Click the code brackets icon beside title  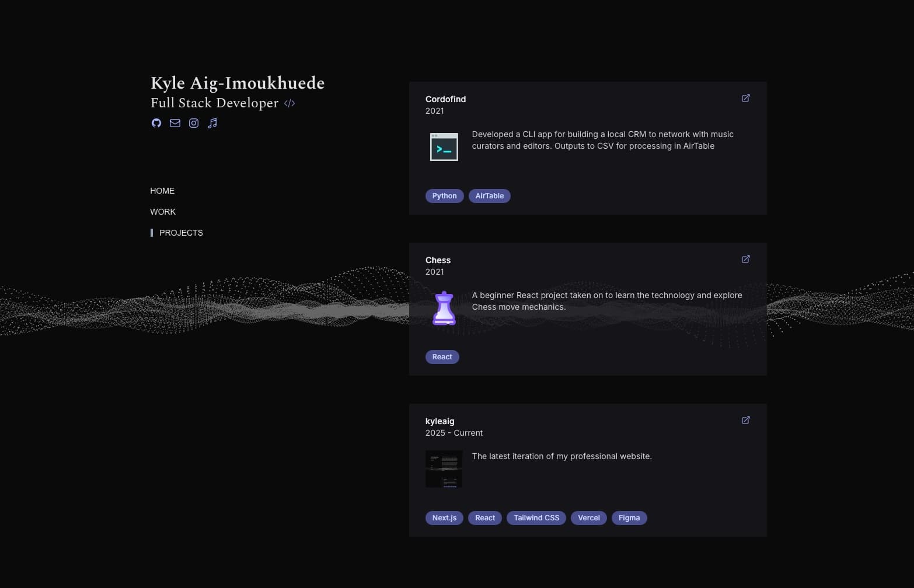[x=289, y=103]
